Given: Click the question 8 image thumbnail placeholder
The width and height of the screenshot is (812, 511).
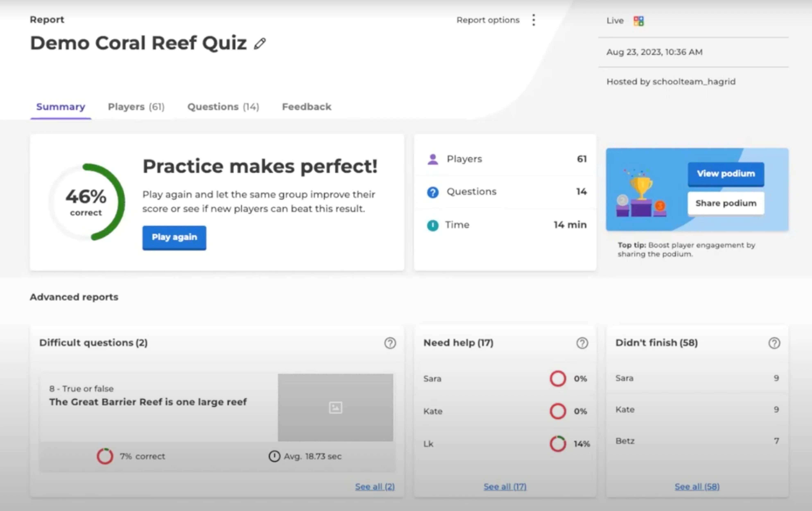Looking at the screenshot, I should 335,407.
